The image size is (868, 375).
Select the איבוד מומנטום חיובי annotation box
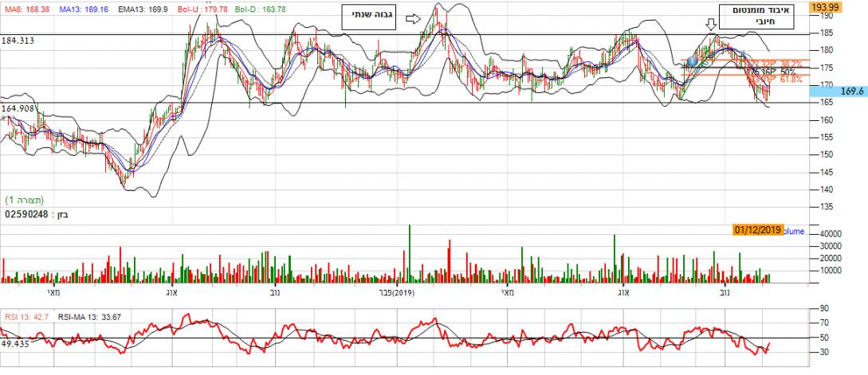coord(747,18)
